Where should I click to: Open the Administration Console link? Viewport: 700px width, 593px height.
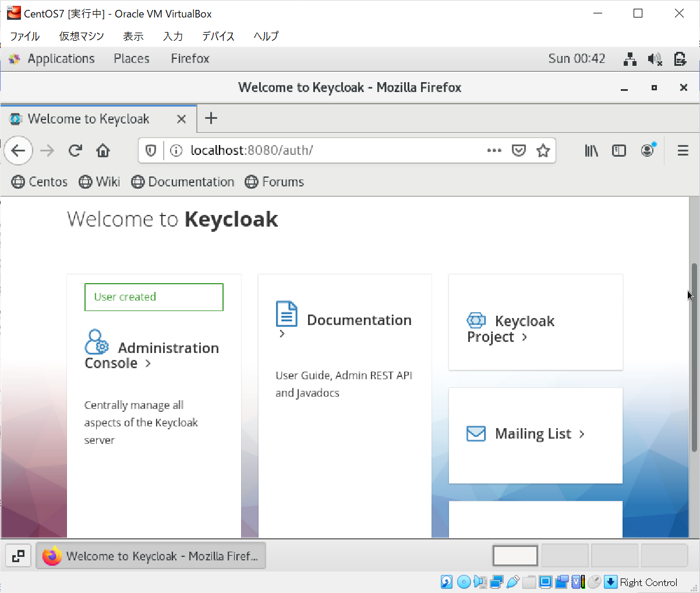coord(151,355)
